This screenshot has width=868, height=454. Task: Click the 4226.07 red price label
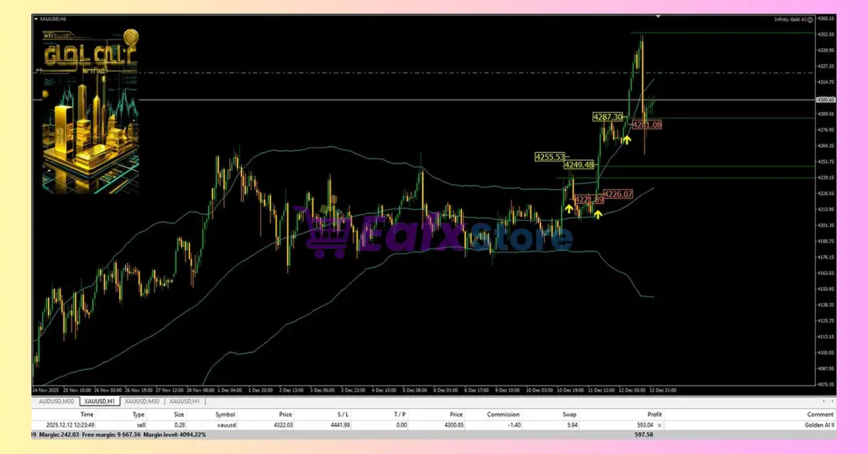617,194
